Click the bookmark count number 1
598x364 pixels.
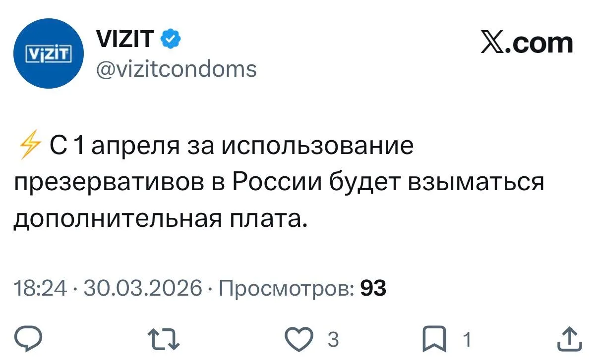pyautogui.click(x=466, y=340)
